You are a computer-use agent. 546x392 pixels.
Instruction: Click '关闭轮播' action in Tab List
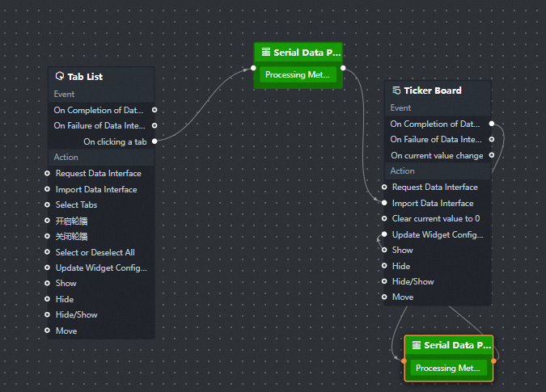coord(71,237)
